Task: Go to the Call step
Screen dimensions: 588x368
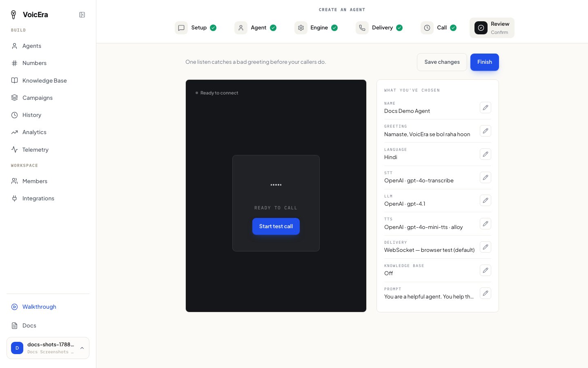Action: click(439, 28)
